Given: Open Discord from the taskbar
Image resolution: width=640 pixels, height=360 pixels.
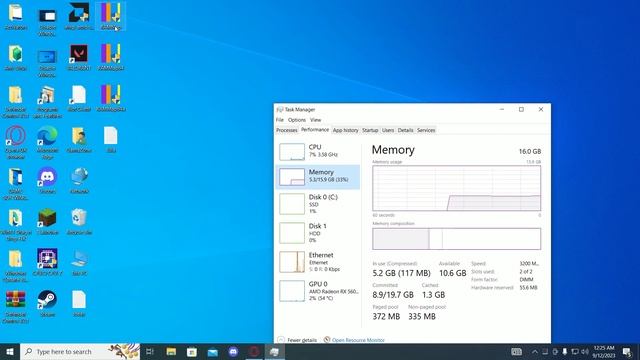Looking at the screenshot, I should 233,351.
